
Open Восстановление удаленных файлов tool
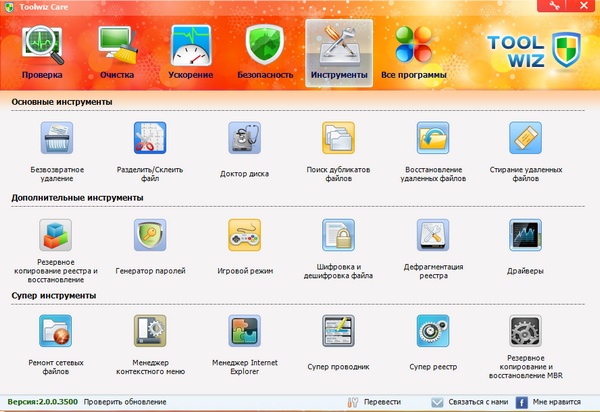coord(431,140)
